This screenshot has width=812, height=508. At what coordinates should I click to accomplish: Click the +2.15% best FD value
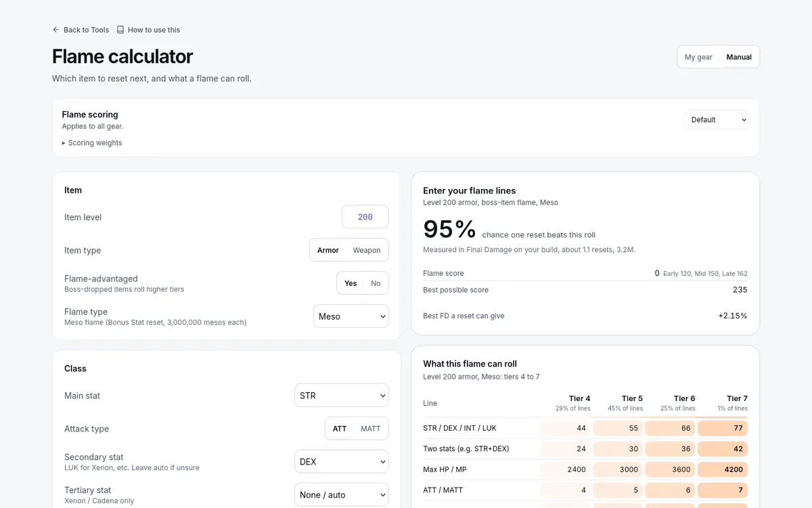(733, 316)
